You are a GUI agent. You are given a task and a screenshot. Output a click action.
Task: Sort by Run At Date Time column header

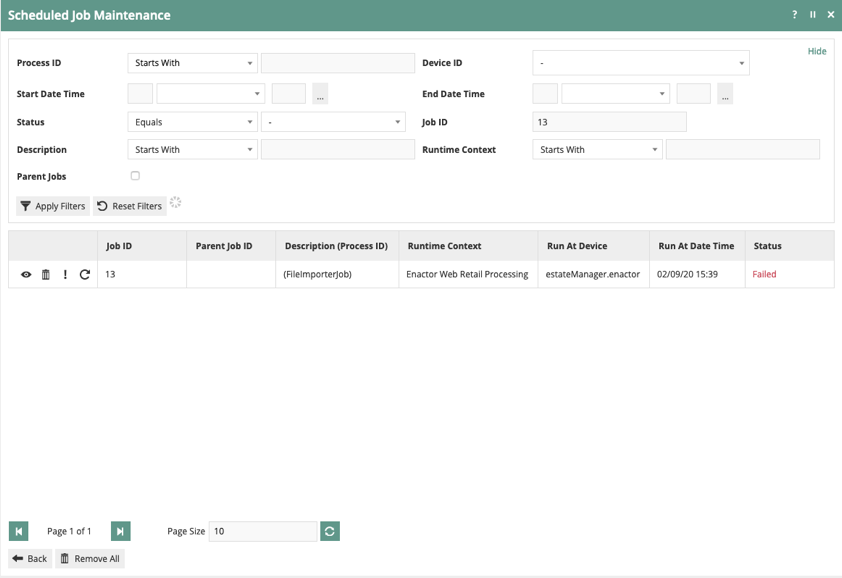click(696, 246)
